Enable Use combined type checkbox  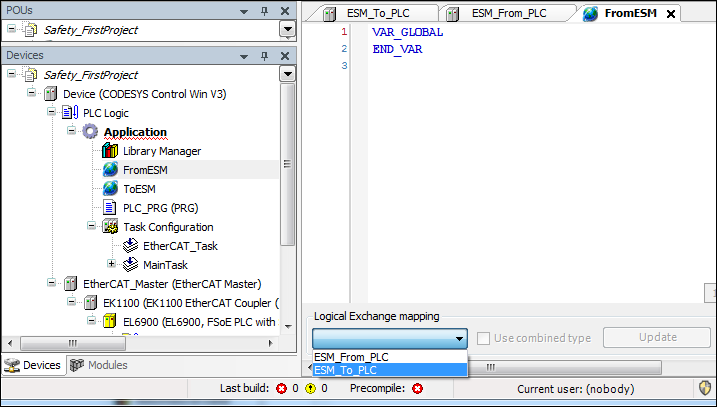[483, 338]
